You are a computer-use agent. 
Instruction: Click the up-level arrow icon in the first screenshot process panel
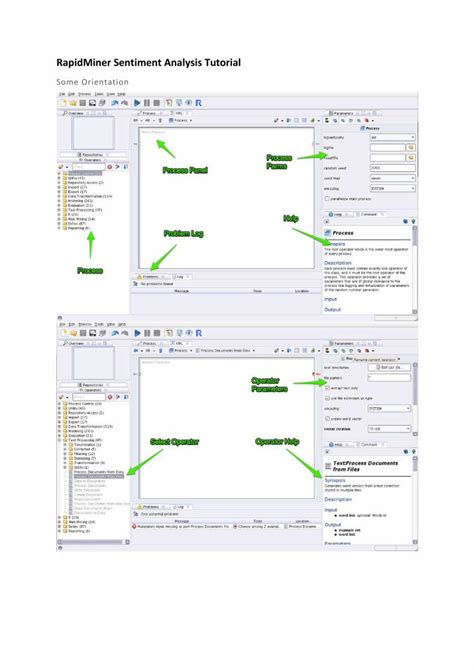point(160,120)
